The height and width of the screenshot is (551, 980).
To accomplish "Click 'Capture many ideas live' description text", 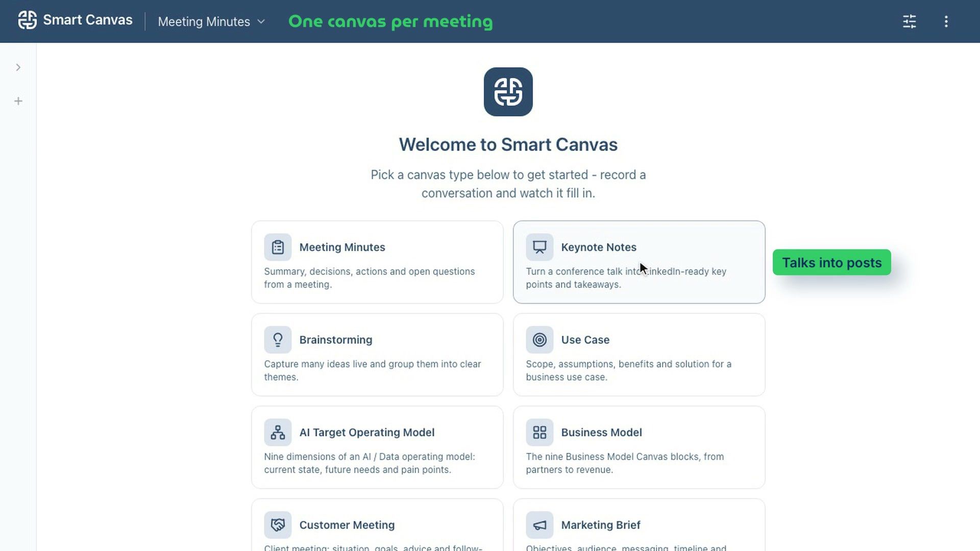I will tap(372, 370).
